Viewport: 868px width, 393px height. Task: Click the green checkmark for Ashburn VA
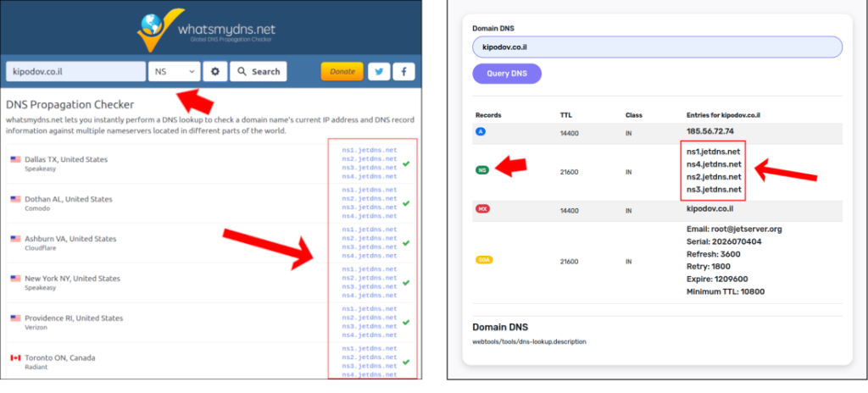coord(406,243)
